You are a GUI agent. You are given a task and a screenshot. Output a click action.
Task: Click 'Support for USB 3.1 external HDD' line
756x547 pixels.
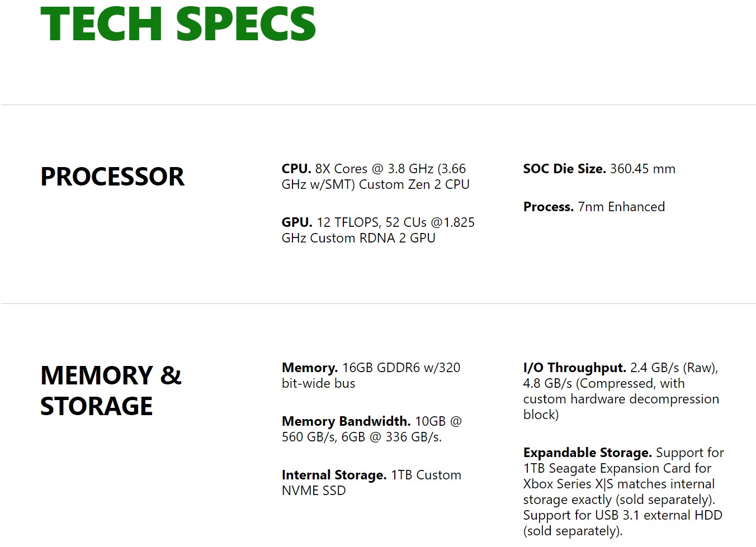click(623, 515)
